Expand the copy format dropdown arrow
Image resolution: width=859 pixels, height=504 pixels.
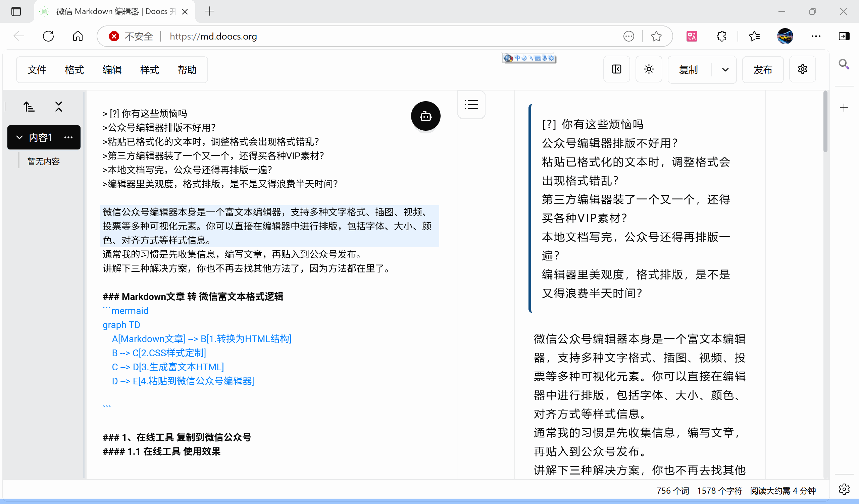pos(725,70)
